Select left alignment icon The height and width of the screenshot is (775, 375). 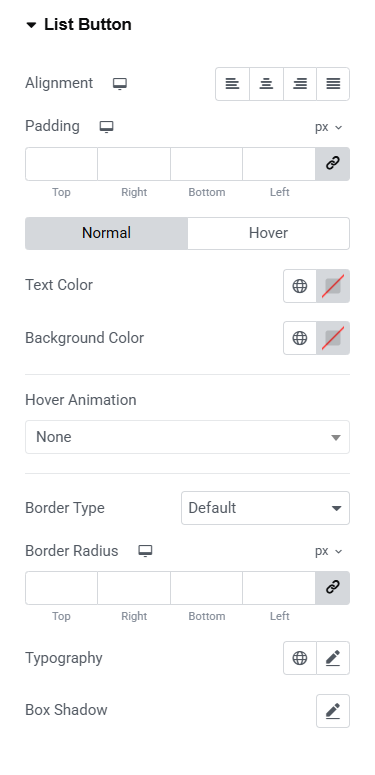click(232, 84)
